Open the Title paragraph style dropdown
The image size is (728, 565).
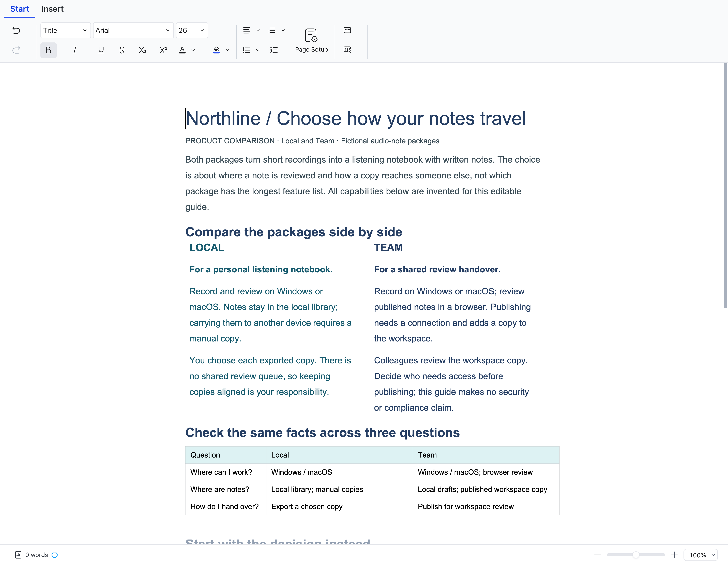(x=65, y=30)
